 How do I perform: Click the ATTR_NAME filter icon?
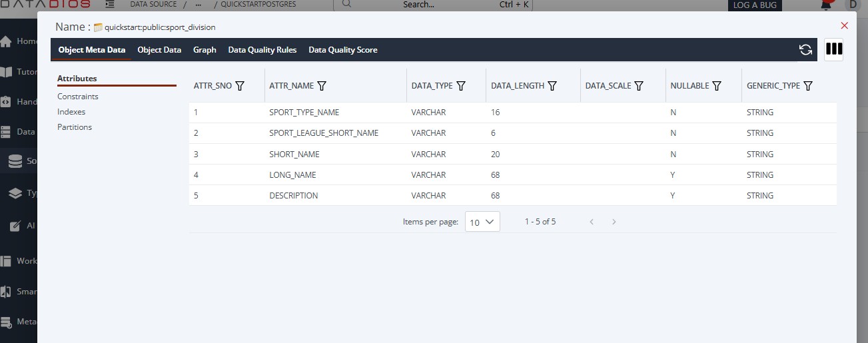(x=322, y=86)
